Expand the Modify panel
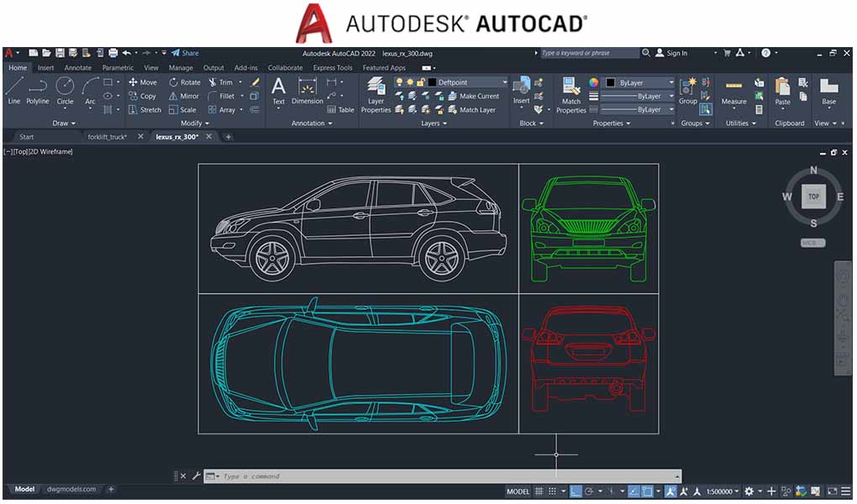Screen dimensions: 857x504 (195, 123)
